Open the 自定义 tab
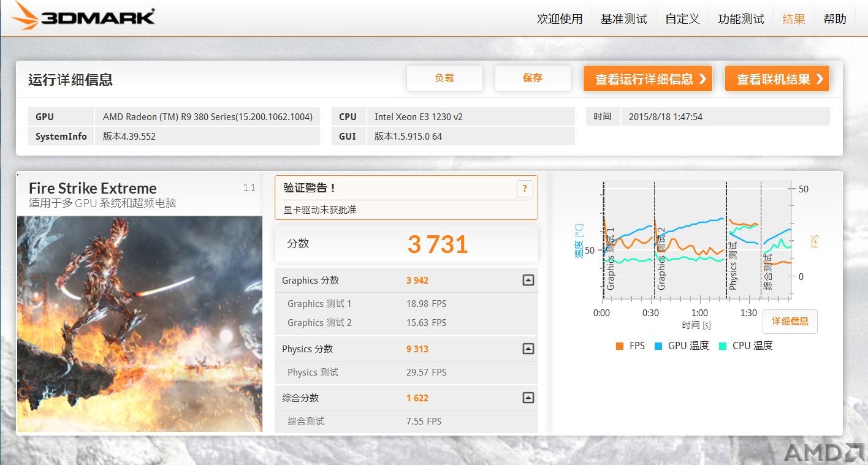868x465 pixels. click(682, 19)
